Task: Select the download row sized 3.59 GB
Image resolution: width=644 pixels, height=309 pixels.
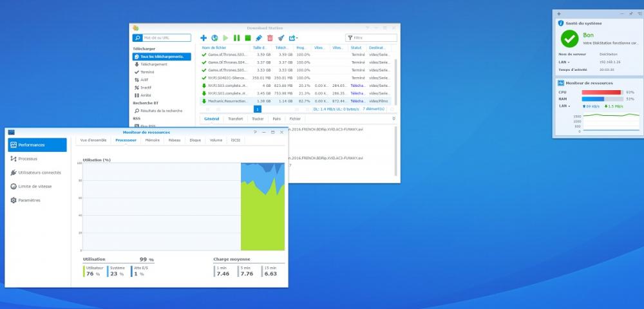Action: pos(296,55)
